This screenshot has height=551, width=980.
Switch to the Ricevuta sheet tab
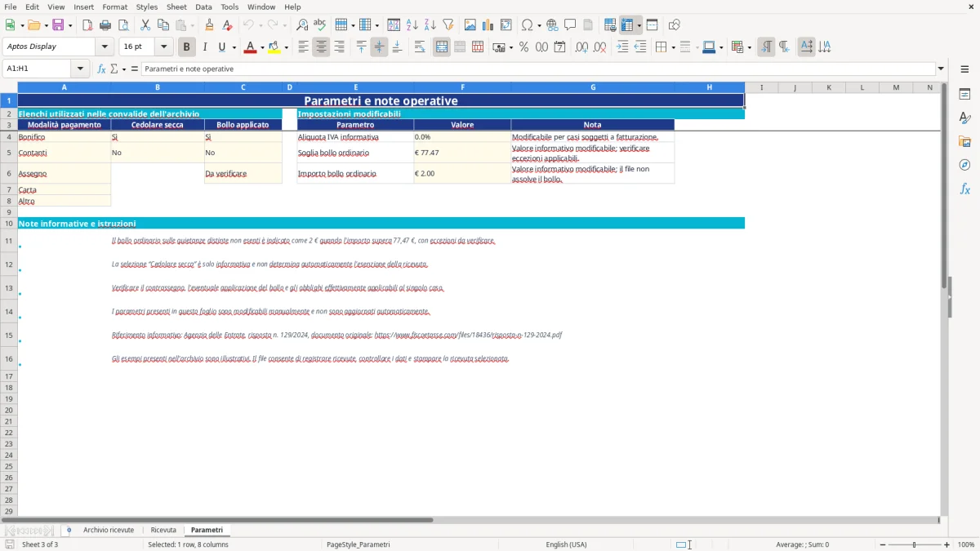(163, 530)
